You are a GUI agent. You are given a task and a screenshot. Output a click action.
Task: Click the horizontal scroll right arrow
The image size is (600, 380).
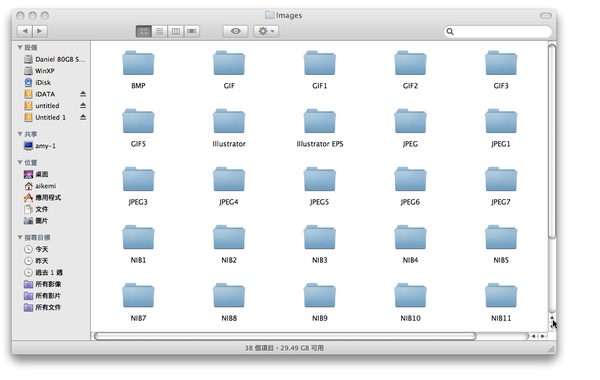(x=542, y=336)
